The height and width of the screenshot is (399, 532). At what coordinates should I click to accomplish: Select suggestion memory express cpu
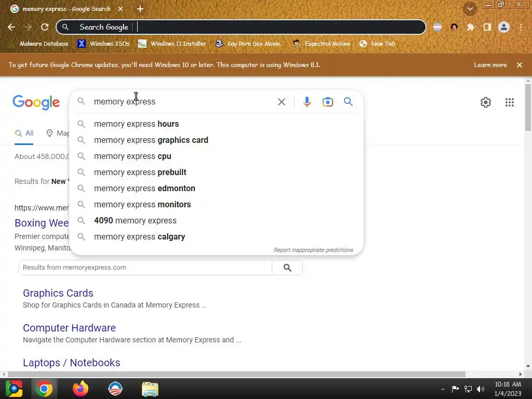pos(217,156)
